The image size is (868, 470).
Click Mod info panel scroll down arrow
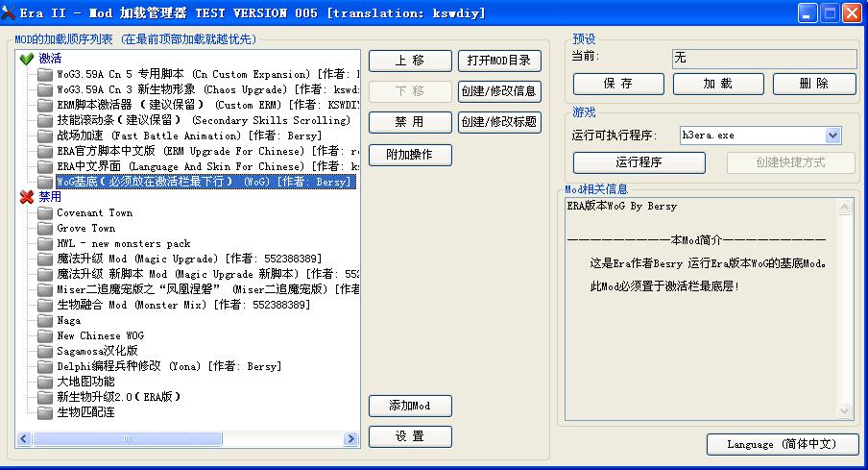click(844, 410)
